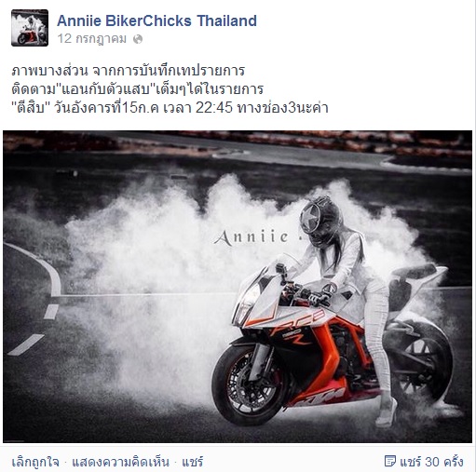Open the post timestamp 12 กรกฎาคม
The height and width of the screenshot is (472, 476).
(x=92, y=39)
